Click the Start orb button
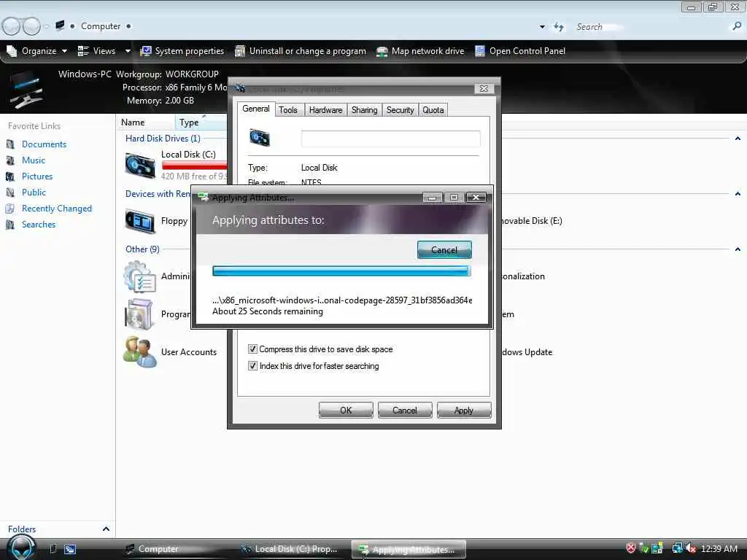747x560 pixels. pos(21,548)
